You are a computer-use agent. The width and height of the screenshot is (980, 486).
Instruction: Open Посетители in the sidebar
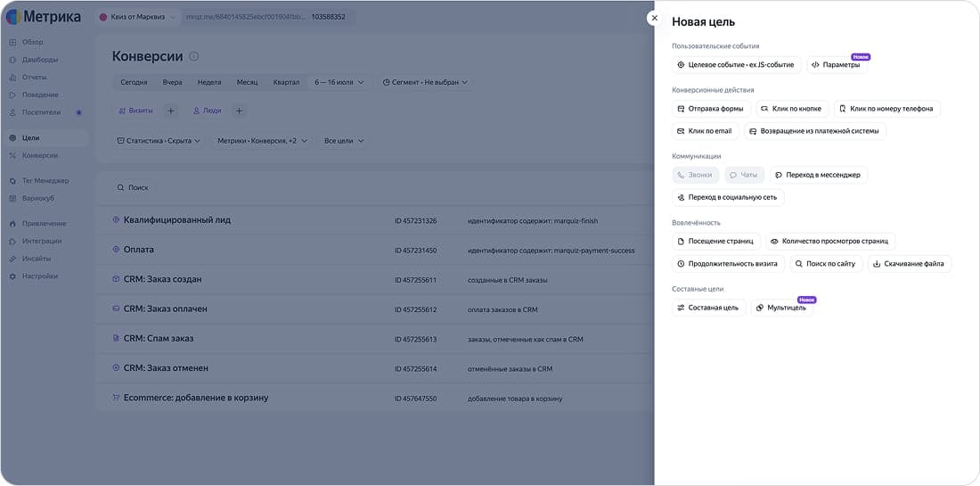pyautogui.click(x=41, y=112)
